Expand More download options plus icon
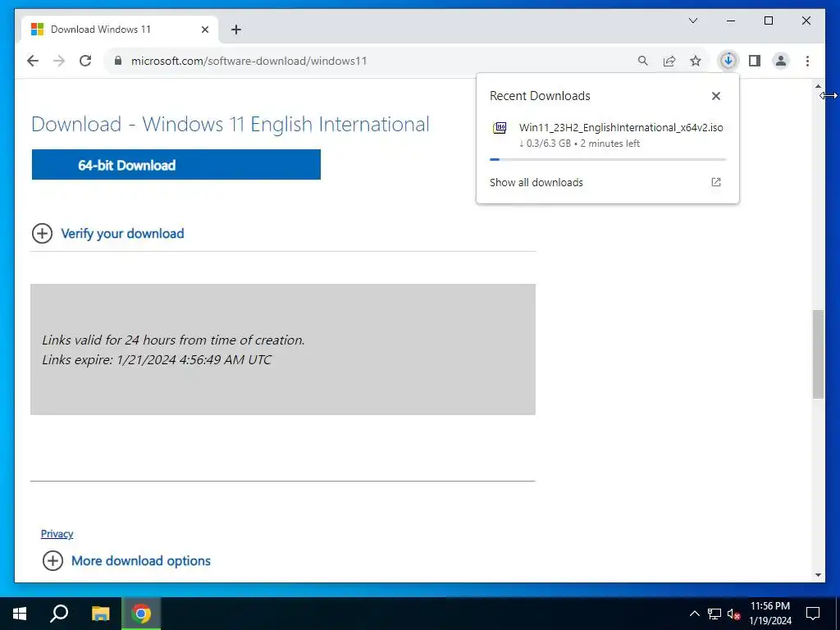Screen dimensions: 840x630 [x=52, y=560]
